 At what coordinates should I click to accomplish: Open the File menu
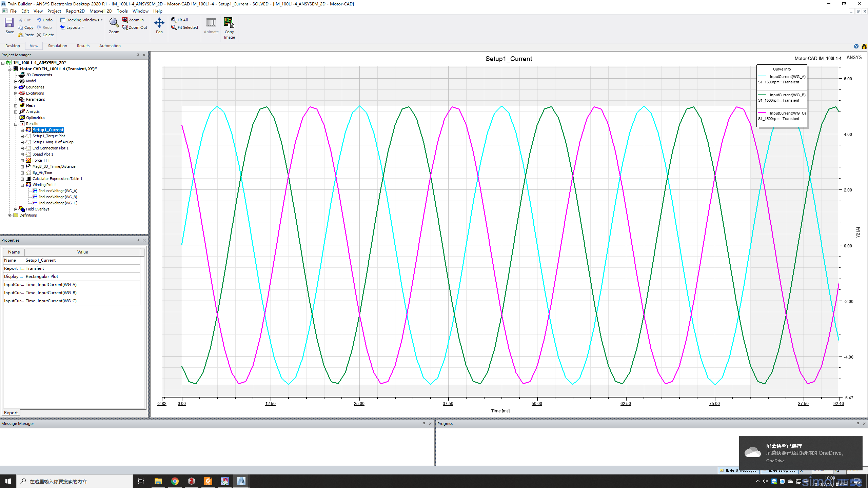click(x=13, y=11)
